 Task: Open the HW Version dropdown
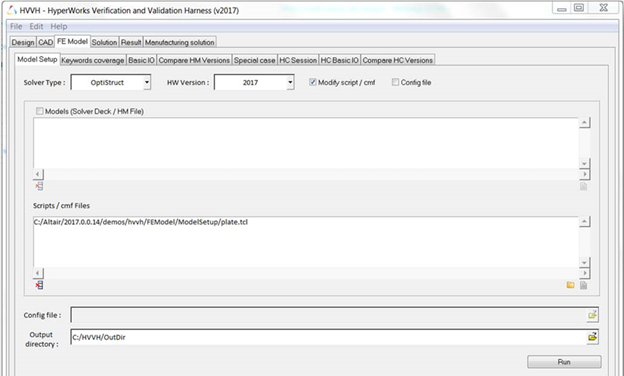coord(290,82)
